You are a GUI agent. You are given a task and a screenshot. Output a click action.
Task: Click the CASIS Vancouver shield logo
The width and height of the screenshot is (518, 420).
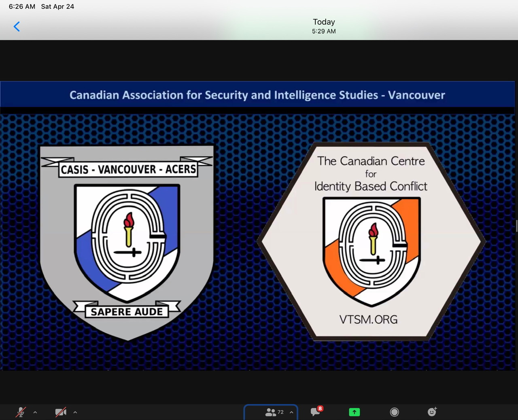coord(127,243)
